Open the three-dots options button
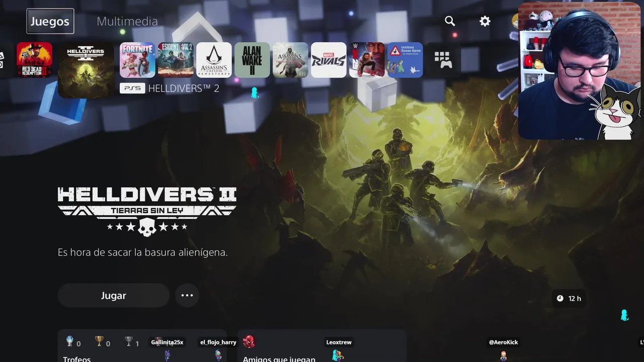 tap(187, 296)
